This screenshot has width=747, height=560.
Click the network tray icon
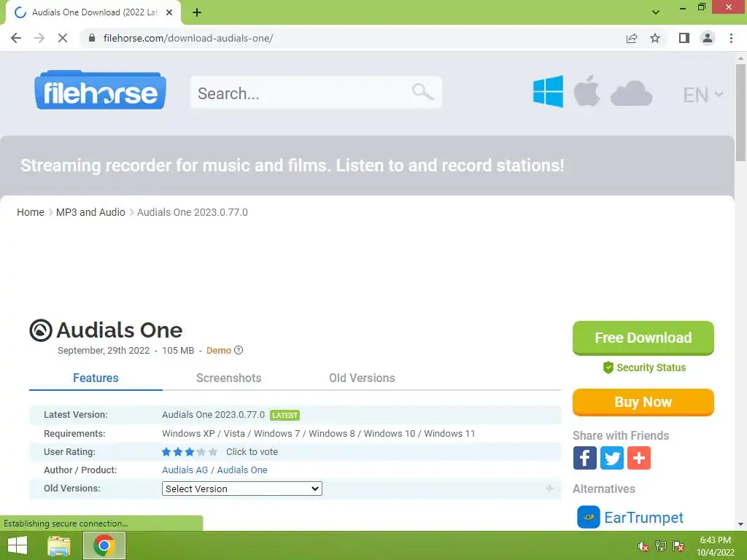[x=661, y=546]
